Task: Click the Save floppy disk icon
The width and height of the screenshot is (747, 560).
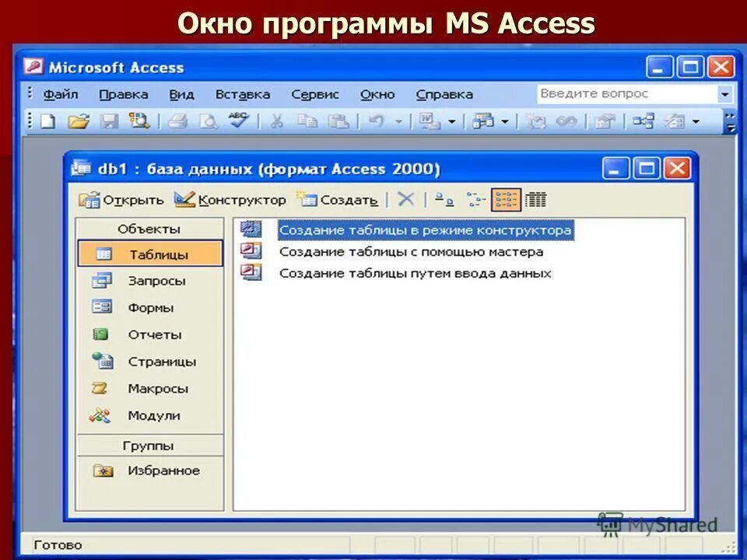Action: coord(109,121)
